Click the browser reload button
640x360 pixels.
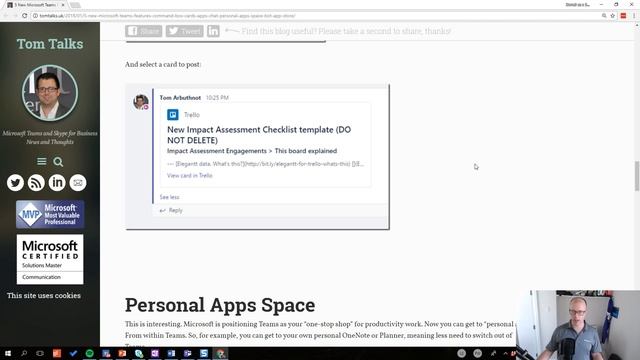pos(24,16)
